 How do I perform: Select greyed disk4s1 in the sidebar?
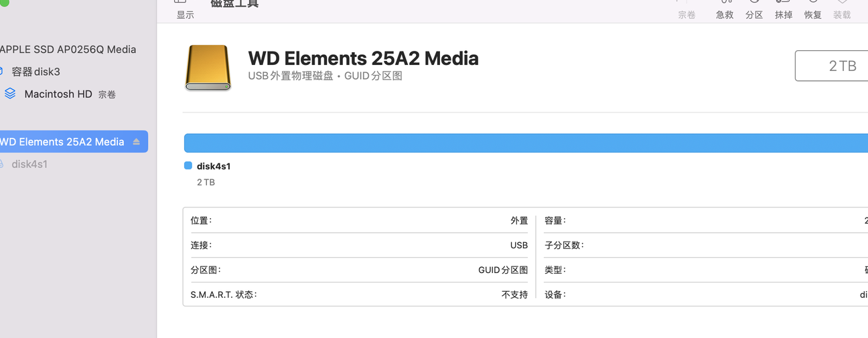[29, 164]
